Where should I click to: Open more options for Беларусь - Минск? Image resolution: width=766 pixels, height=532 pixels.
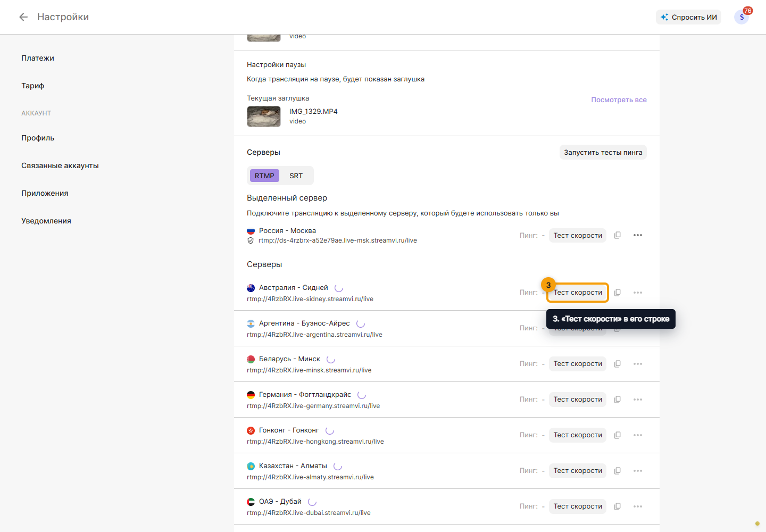(638, 364)
